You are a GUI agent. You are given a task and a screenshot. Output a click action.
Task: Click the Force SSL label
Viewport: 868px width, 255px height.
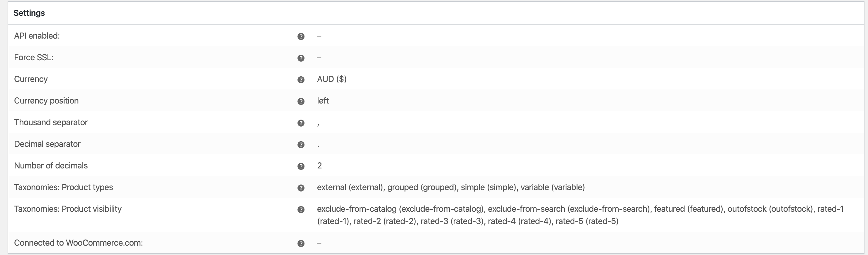34,57
